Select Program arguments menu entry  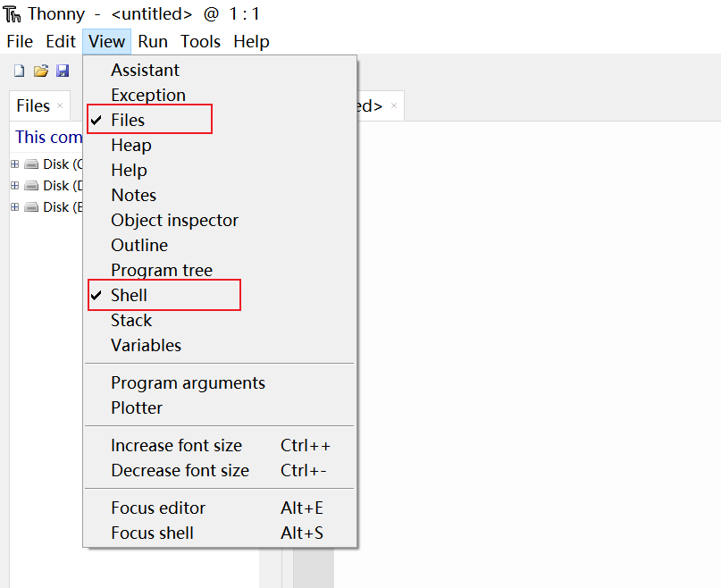[x=188, y=382]
